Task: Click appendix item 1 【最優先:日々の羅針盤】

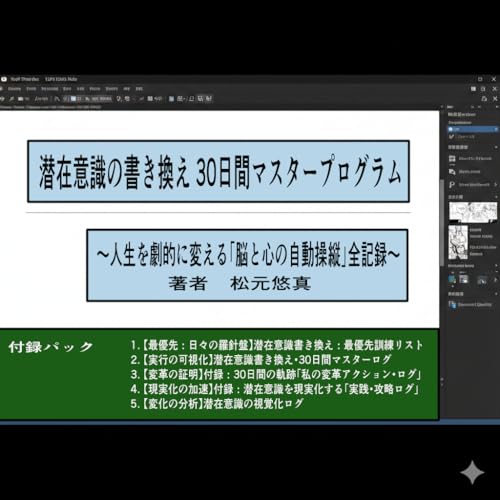Action: pyautogui.click(x=277, y=345)
